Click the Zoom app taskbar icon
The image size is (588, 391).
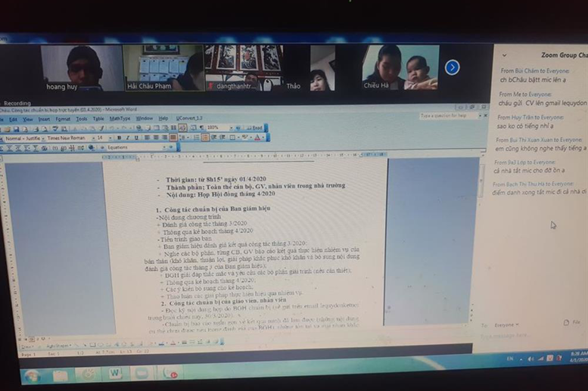click(x=142, y=373)
